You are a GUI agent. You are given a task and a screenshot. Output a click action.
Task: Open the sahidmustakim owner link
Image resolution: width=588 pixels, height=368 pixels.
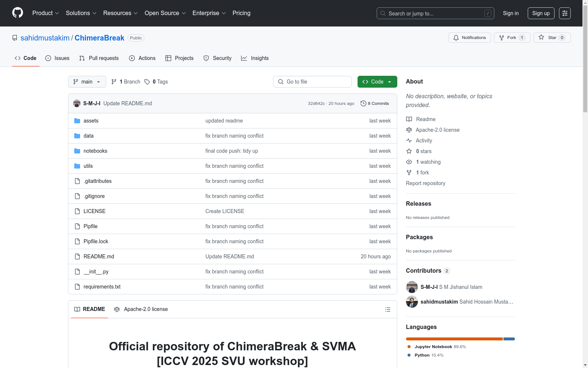[45, 38]
